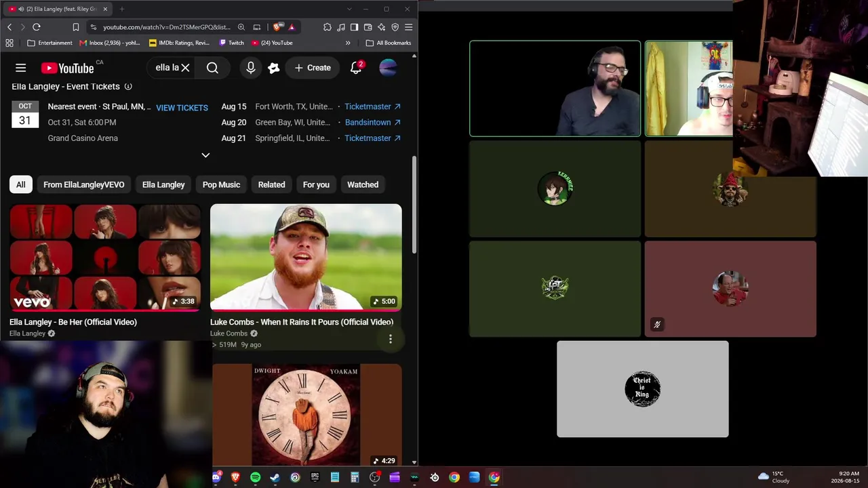
Task: Open Bandsintown link for Green Bay
Action: pyautogui.click(x=372, y=122)
